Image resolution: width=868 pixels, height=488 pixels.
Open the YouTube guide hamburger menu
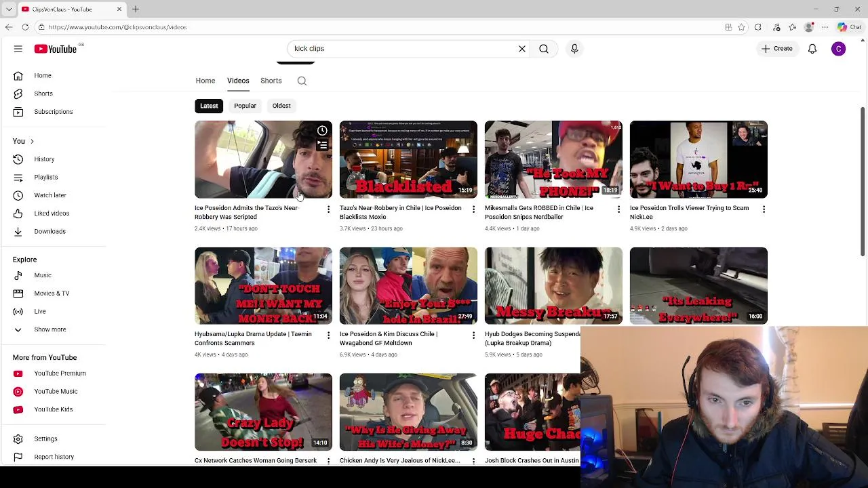click(18, 49)
